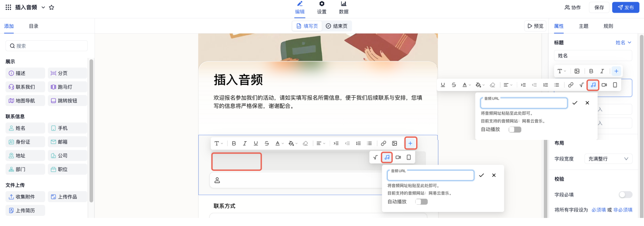Screen dimensions: 644x226
Task: Open the 协作 collaborate button
Action: pyautogui.click(x=573, y=7)
